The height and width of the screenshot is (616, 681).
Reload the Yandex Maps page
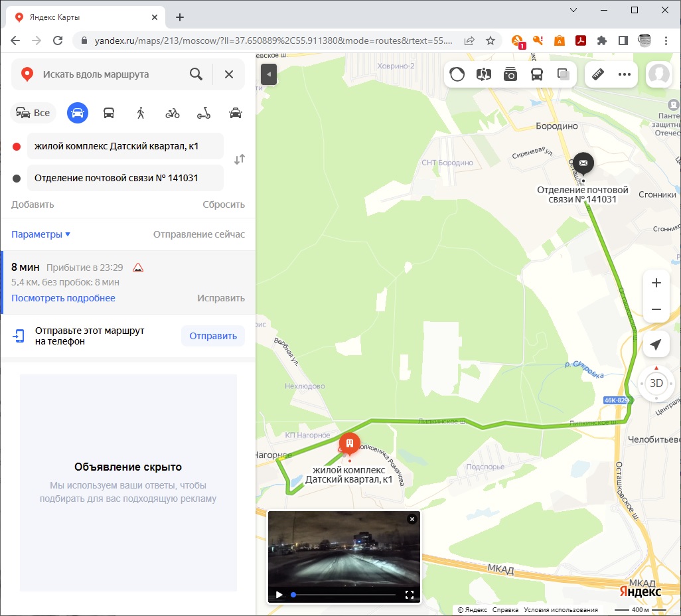click(x=58, y=41)
